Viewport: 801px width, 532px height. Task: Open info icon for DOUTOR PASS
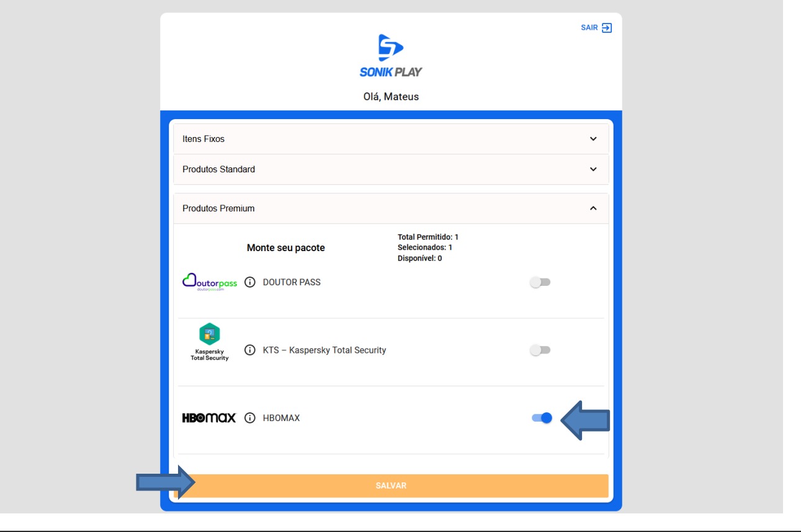coord(250,282)
